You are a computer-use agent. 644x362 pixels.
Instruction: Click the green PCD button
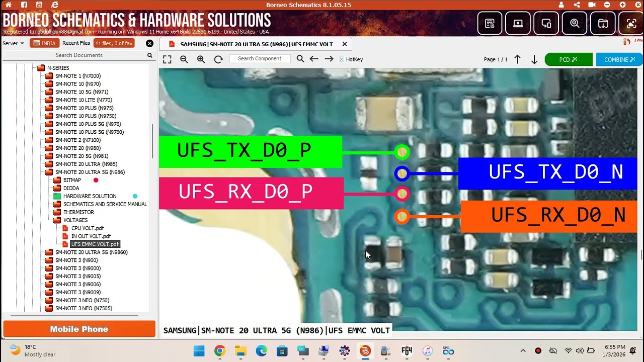tap(569, 59)
